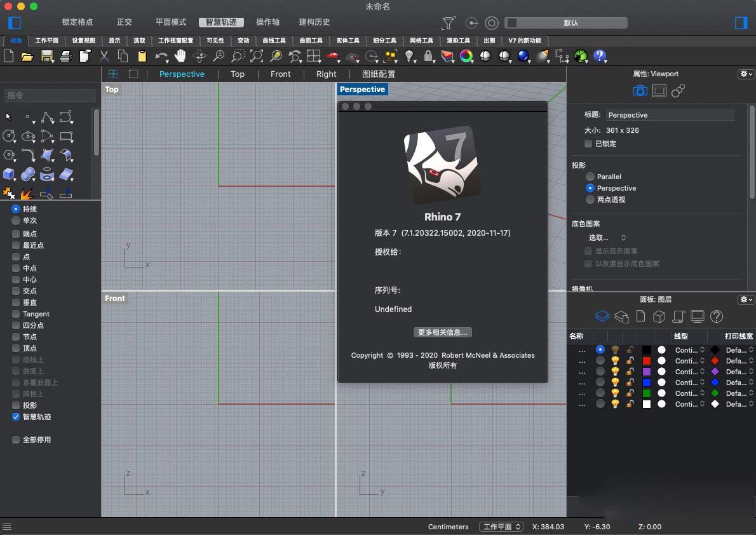Open the 默认 layer selector in title bar
Image resolution: width=756 pixels, height=535 pixels.
pyautogui.click(x=566, y=23)
